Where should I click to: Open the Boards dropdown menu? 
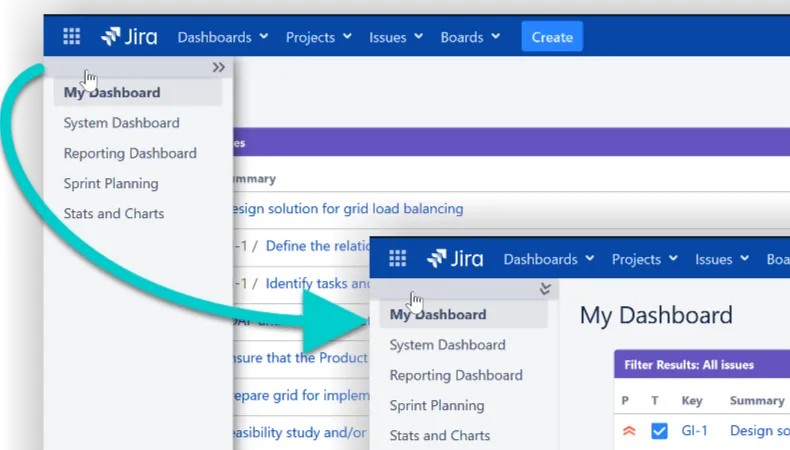click(x=469, y=37)
